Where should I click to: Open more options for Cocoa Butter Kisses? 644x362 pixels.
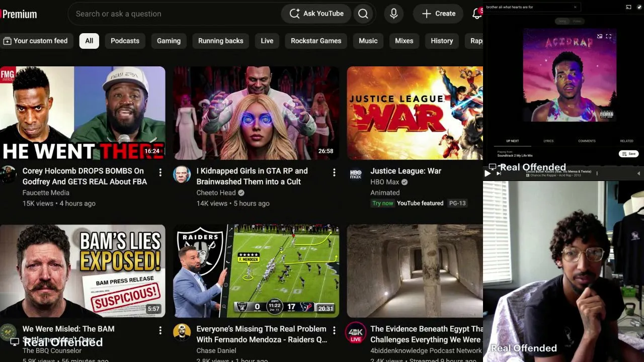[597, 173]
